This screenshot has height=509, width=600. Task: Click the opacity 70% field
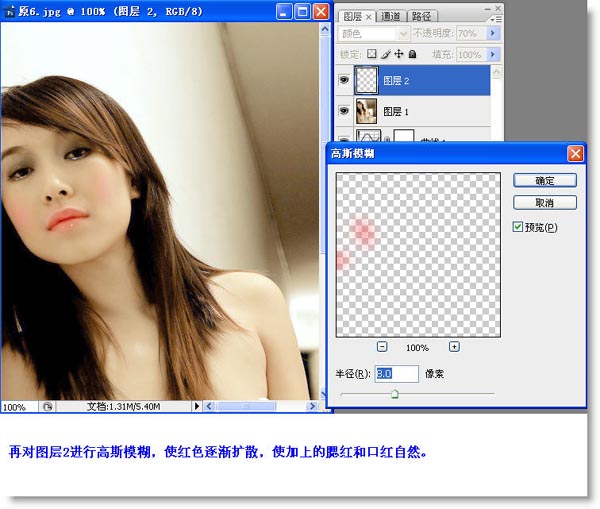471,34
